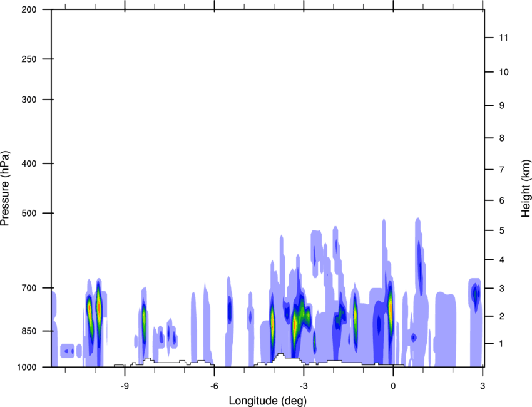Click the 3 longitude tick label

click(x=483, y=386)
